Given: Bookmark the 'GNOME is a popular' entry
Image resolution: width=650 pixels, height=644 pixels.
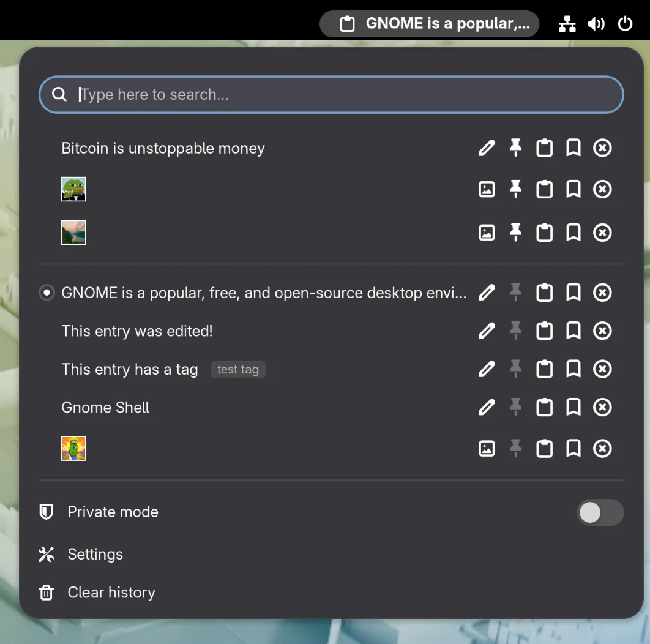Looking at the screenshot, I should pos(573,293).
